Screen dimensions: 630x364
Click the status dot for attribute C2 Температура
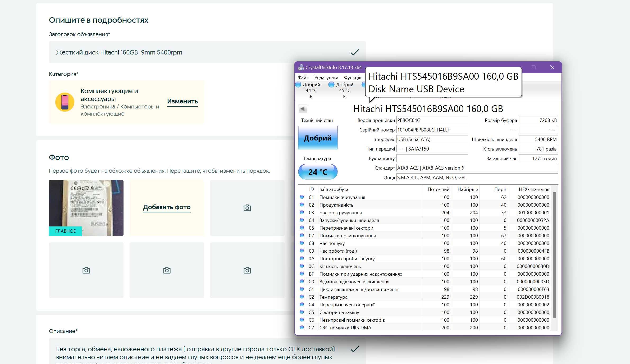pyautogui.click(x=302, y=297)
